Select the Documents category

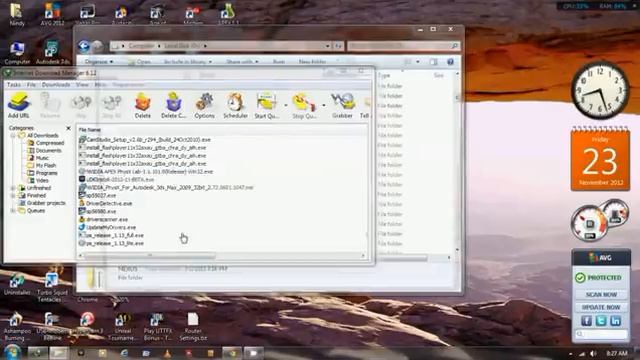pos(49,151)
